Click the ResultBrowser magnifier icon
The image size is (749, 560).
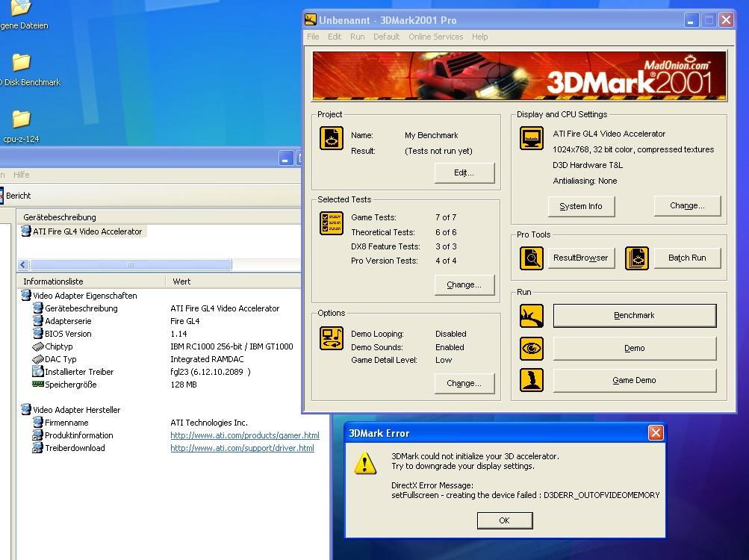point(531,258)
